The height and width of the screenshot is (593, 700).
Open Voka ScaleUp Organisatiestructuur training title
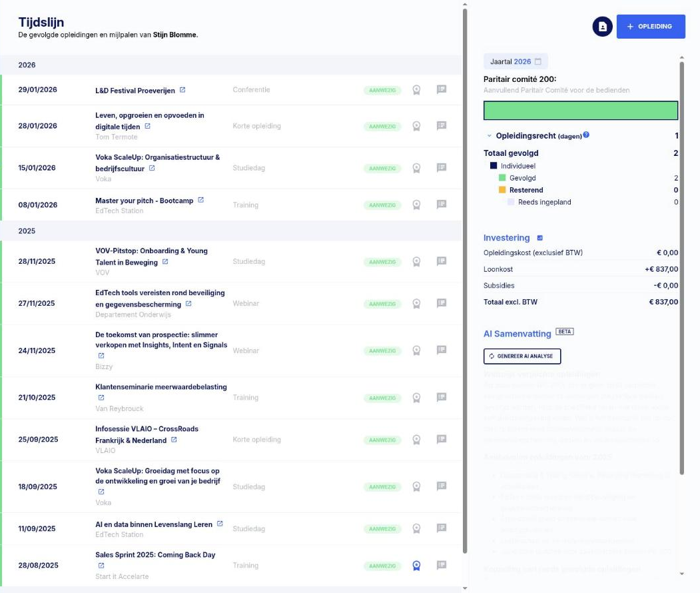pos(158,163)
